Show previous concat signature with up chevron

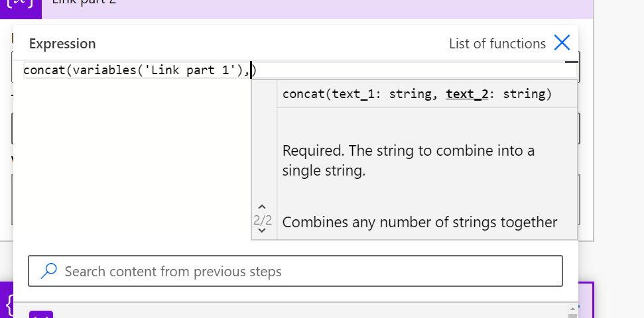coord(263,207)
